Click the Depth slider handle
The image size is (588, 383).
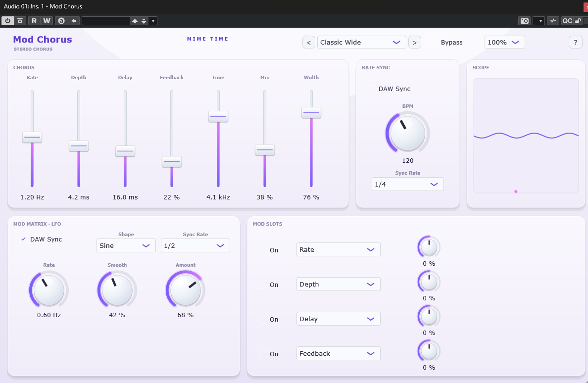point(79,146)
